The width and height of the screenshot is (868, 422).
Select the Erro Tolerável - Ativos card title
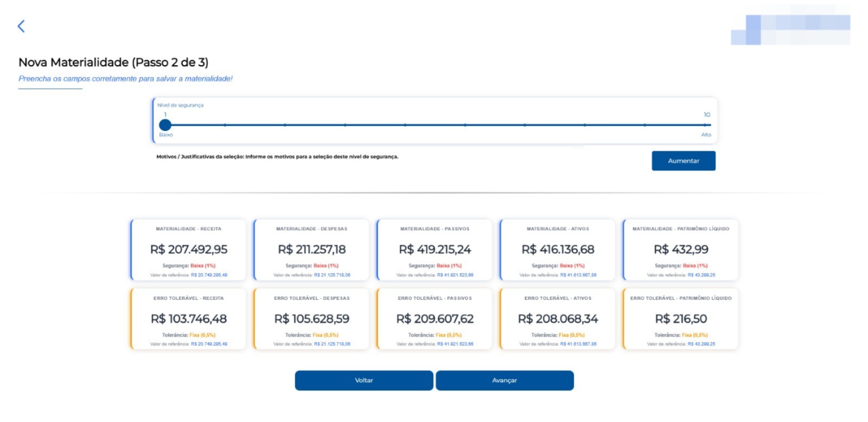(558, 298)
